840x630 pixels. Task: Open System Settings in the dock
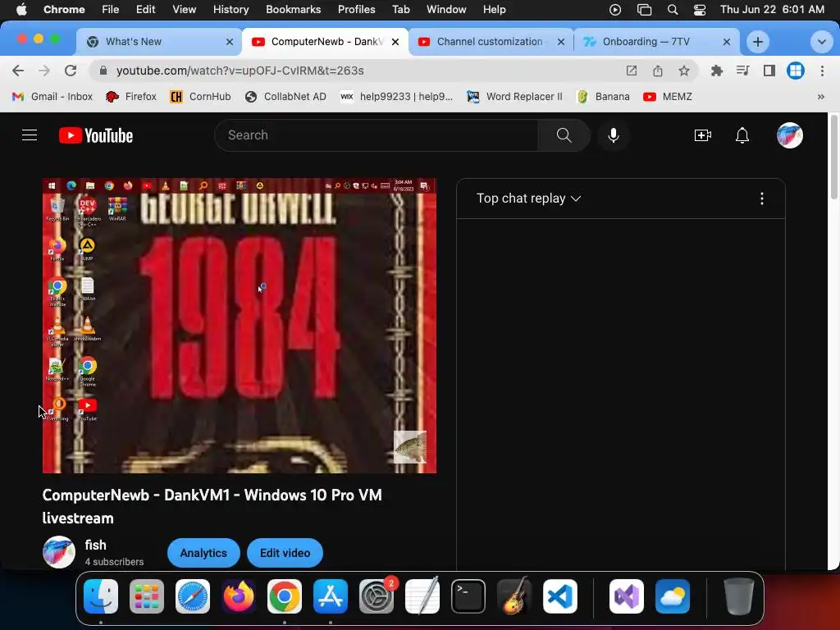[x=376, y=596]
